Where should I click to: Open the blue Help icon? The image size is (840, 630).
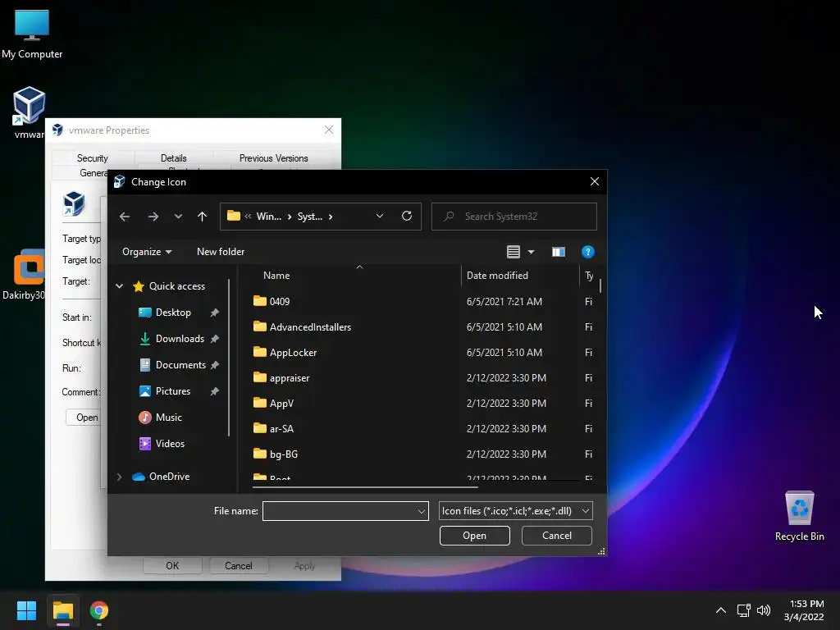tap(587, 252)
